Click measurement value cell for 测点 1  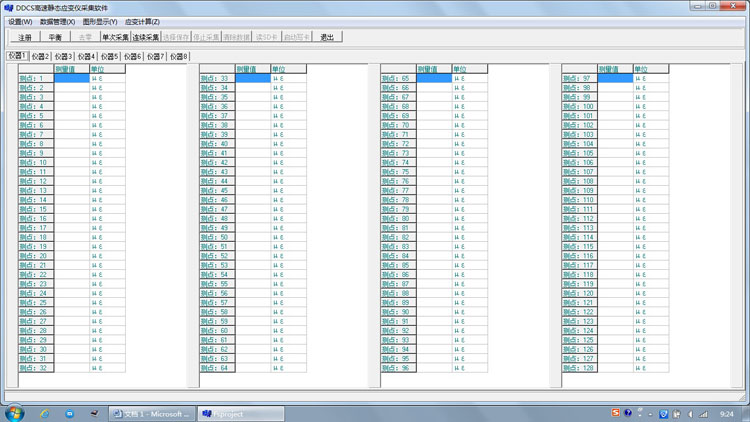click(71, 78)
